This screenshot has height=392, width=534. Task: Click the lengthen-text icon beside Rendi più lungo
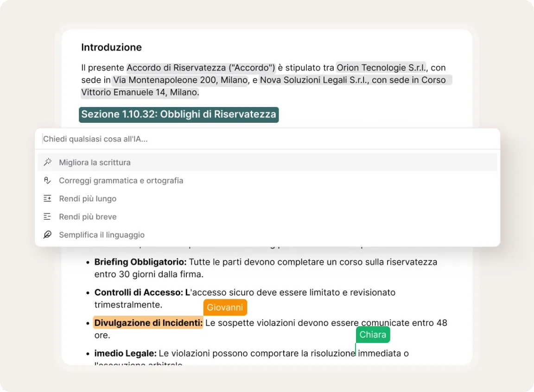tap(47, 198)
